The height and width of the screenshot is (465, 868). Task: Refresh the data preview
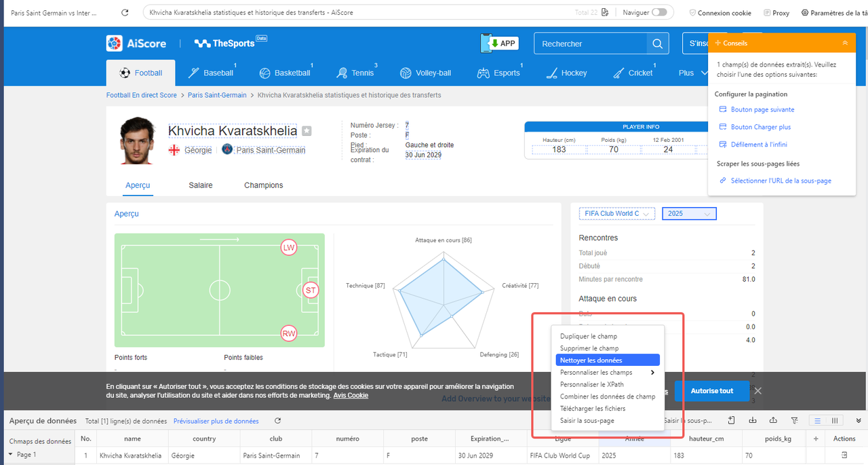pos(277,421)
